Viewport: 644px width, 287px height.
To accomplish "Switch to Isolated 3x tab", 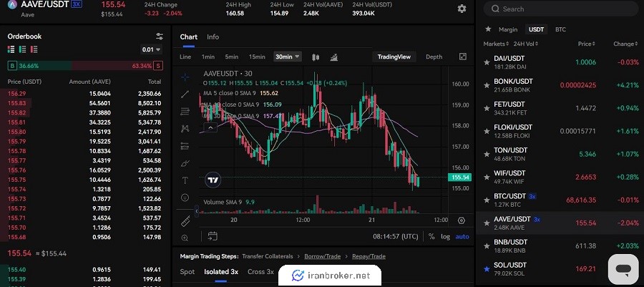I will [221, 272].
